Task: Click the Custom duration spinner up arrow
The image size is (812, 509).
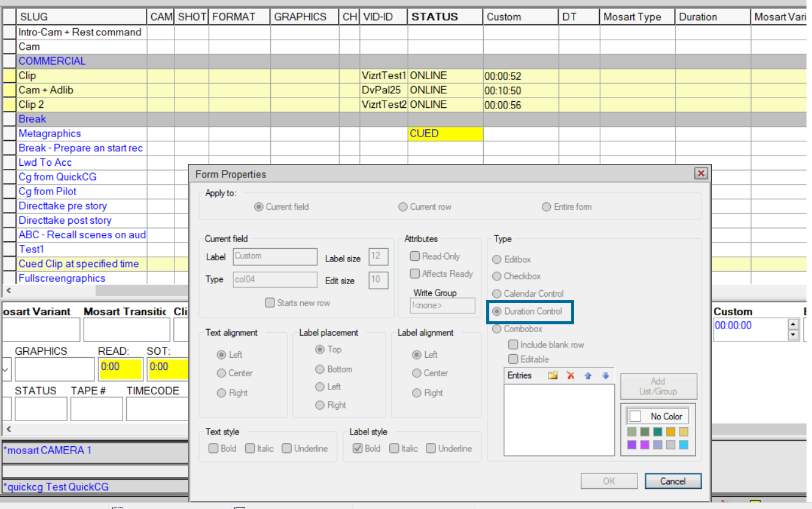Action: (x=793, y=323)
